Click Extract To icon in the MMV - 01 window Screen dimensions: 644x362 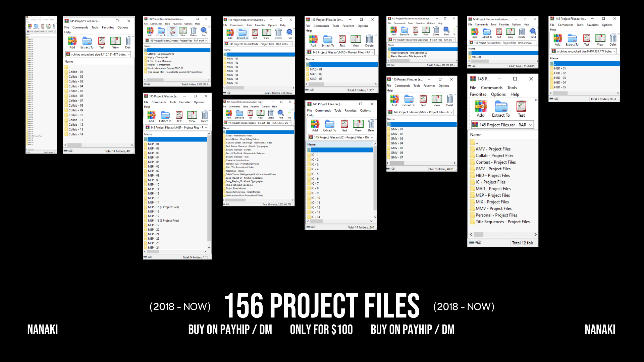[x=243, y=33]
